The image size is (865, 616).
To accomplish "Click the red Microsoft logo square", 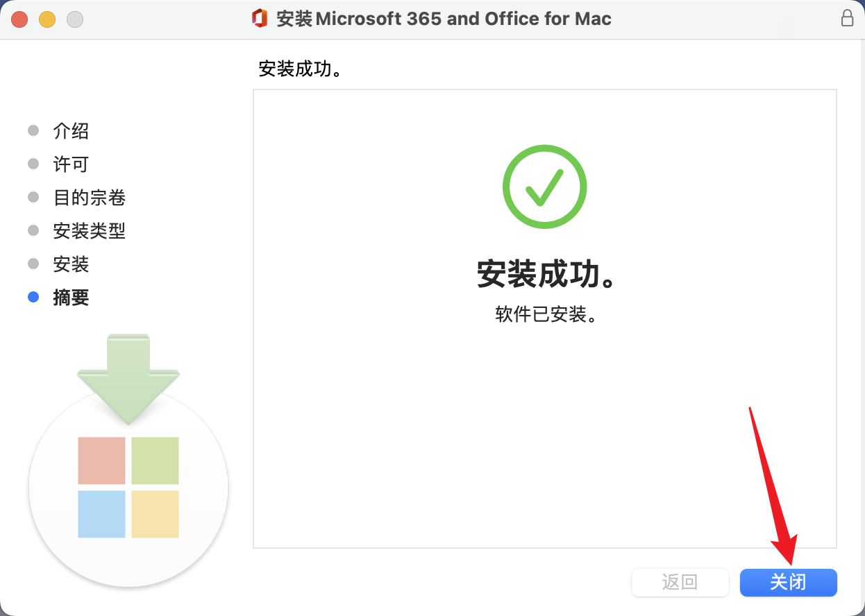I will (x=101, y=461).
